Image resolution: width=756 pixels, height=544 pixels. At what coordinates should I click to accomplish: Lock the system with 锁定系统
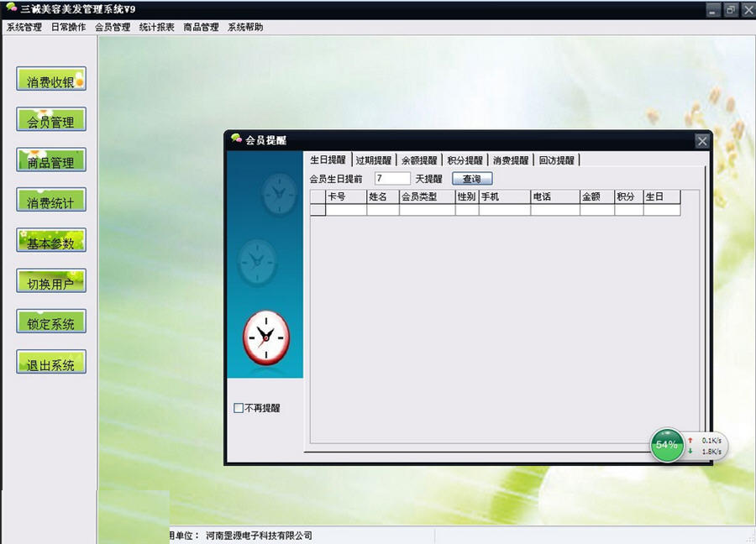point(51,322)
